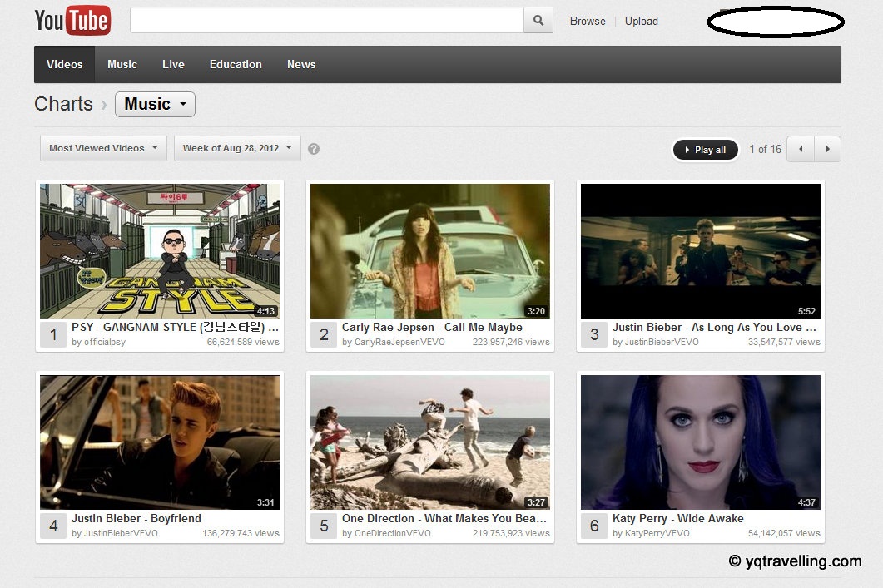Switch to the Education tab
Image resolution: width=883 pixels, height=588 pixels.
pos(236,64)
